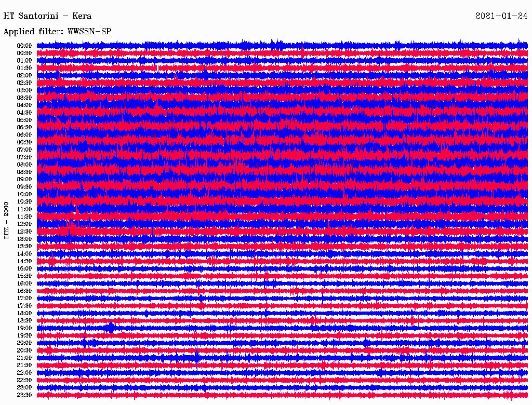This screenshot has height=405, width=532.
Task: Click the 04:00 time label
Action: (x=24, y=105)
